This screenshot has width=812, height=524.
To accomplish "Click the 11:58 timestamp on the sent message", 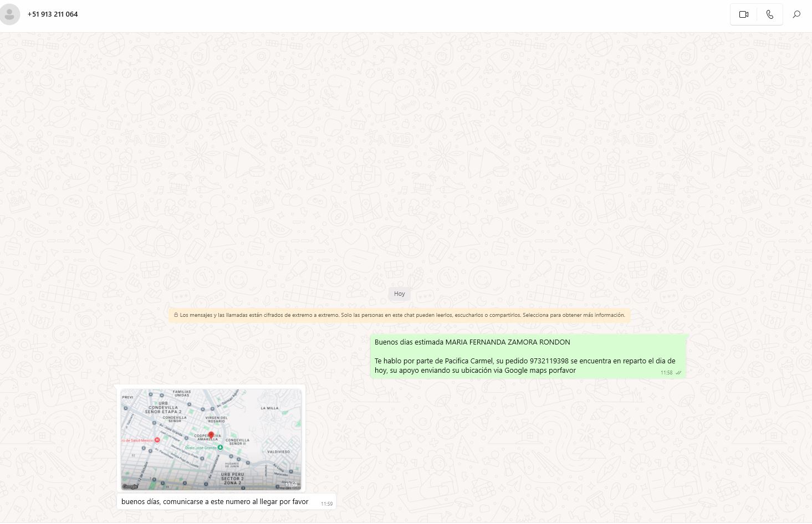I will pos(666,373).
